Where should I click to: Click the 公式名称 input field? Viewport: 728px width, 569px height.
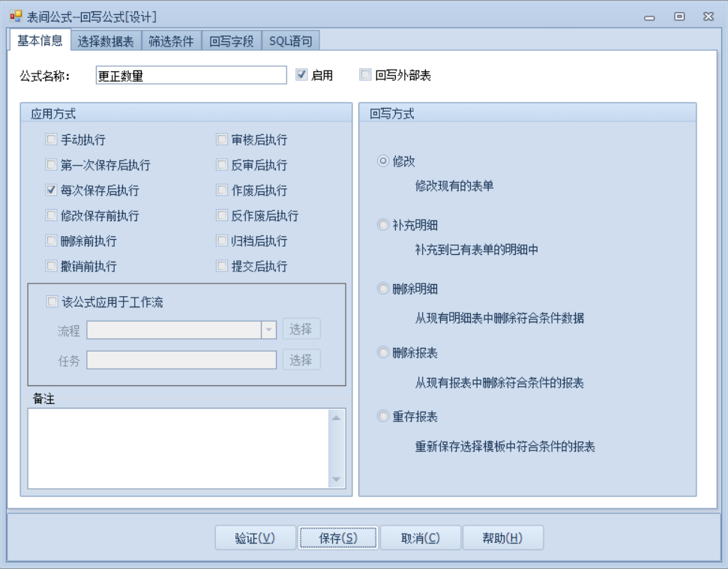tap(191, 75)
